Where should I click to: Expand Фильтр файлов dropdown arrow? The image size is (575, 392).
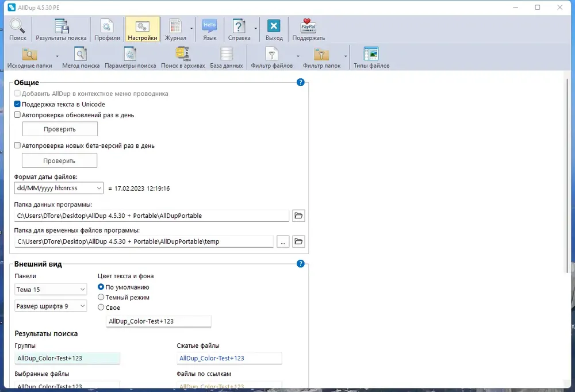(298, 56)
